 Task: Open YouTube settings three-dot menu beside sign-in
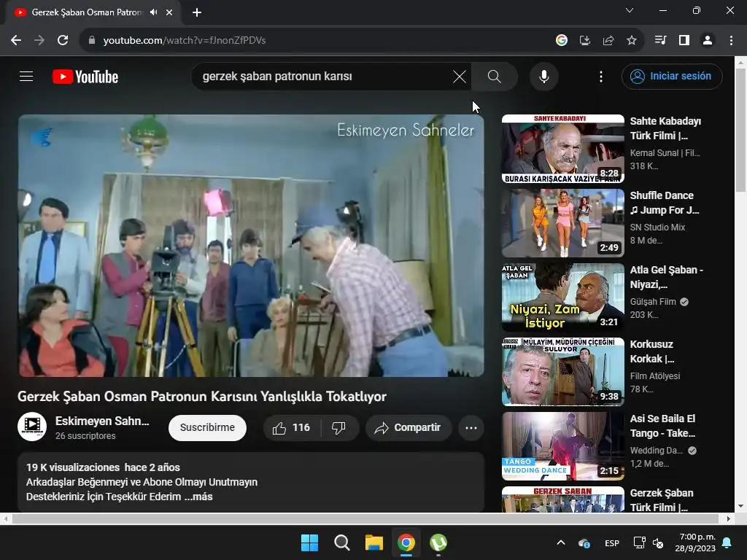(601, 76)
